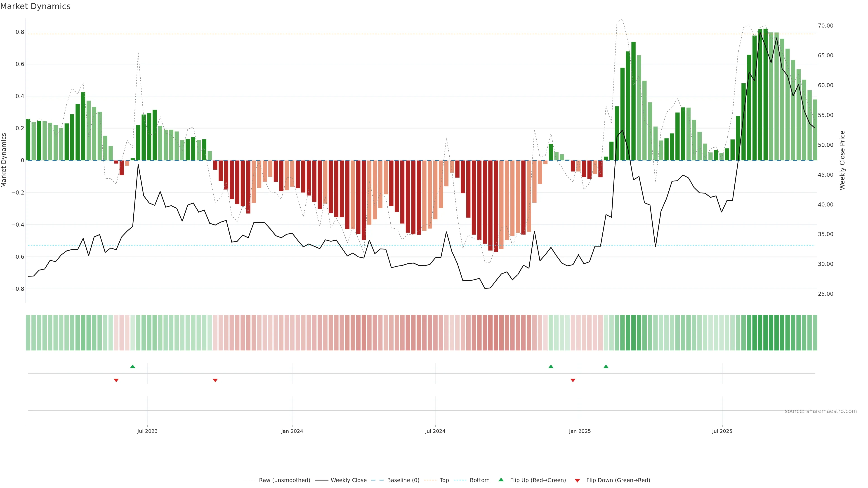868x488 pixels.
Task: Click the green flip-up triangle before Jul 2023
Action: point(133,366)
